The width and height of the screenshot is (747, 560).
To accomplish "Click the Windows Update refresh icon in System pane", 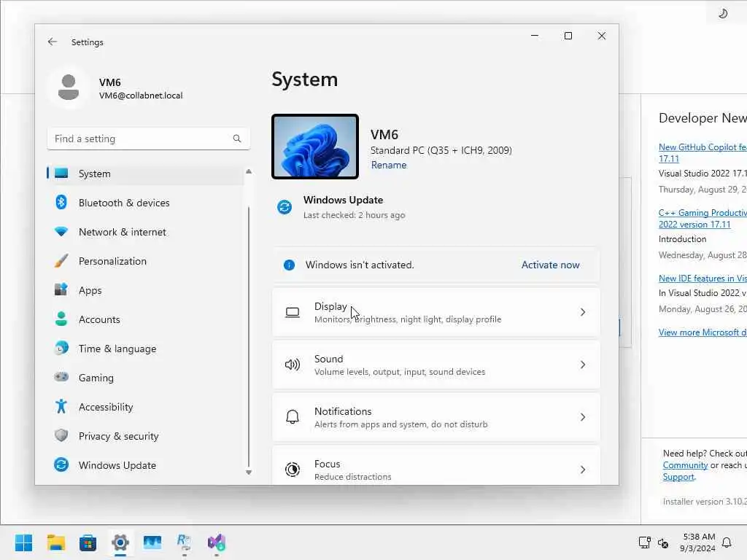I will 285,207.
